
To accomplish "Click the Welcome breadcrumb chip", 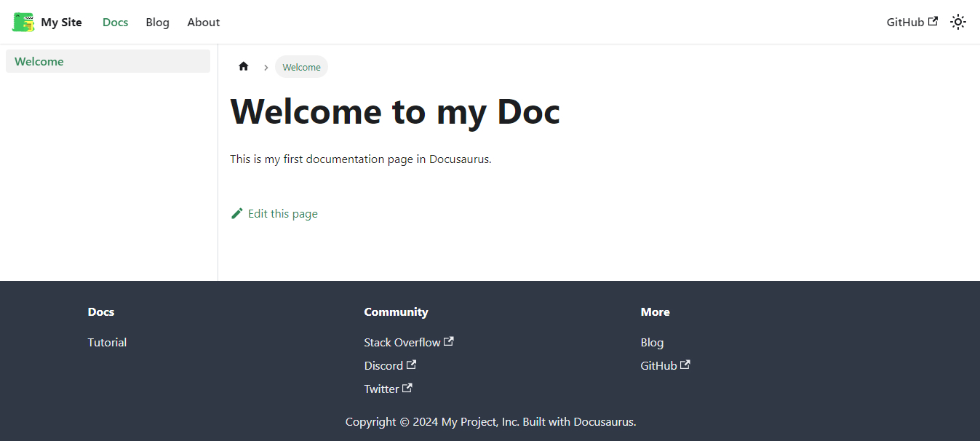I will [301, 66].
